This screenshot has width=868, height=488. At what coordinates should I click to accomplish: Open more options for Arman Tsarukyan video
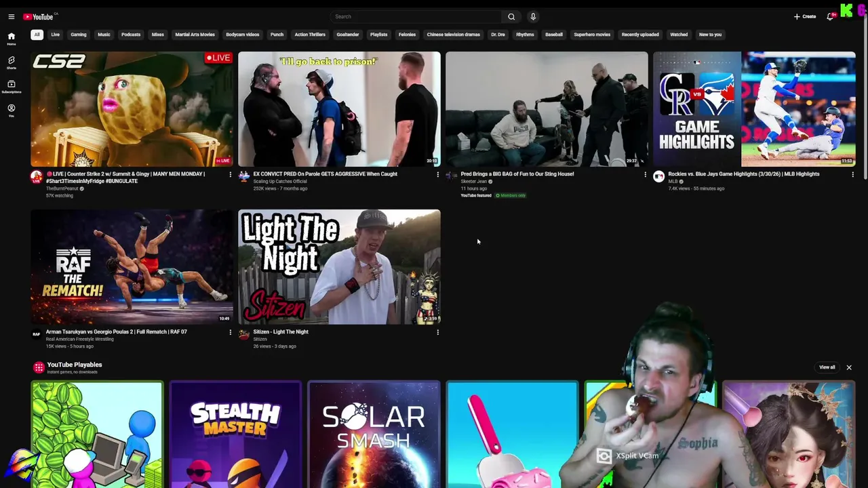[230, 332]
